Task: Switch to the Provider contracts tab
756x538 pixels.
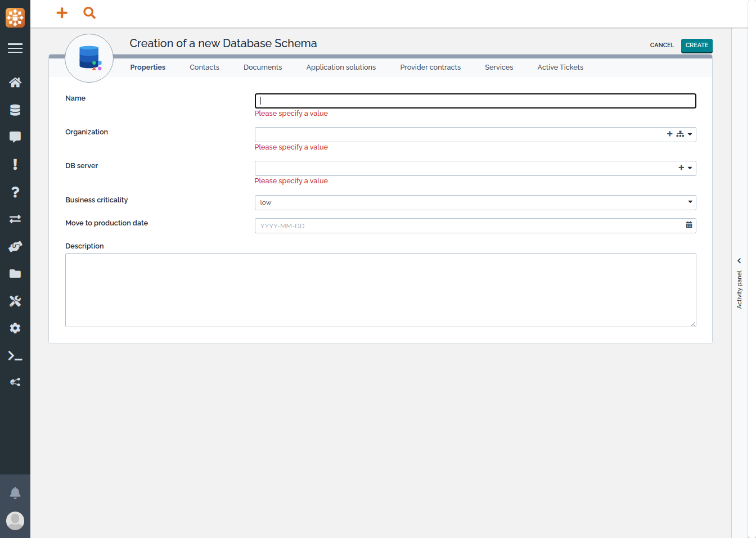Action: point(430,67)
